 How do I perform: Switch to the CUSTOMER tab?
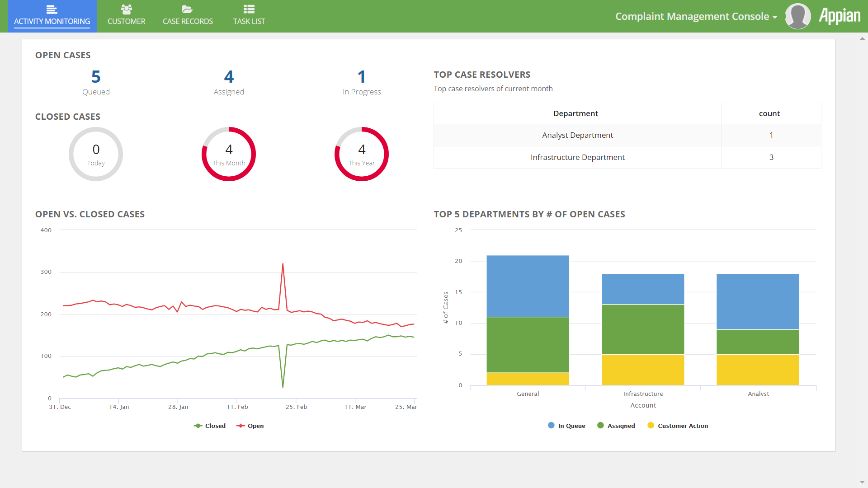point(126,21)
